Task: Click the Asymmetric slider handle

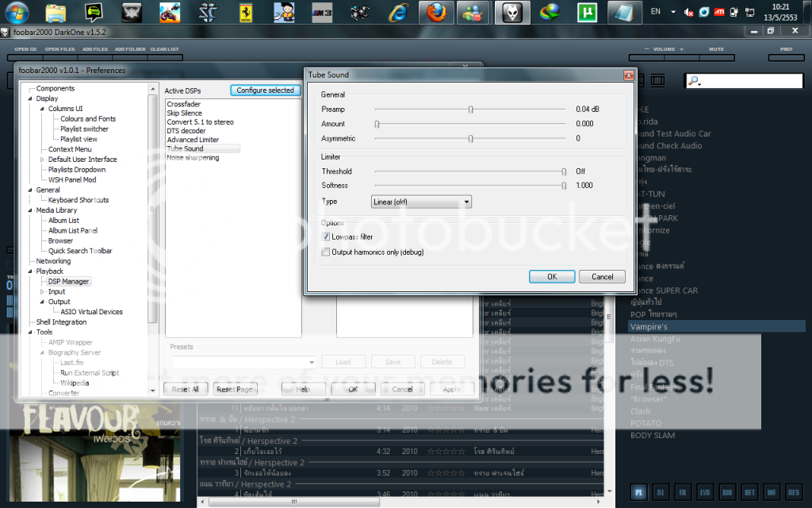Action: 471,138
